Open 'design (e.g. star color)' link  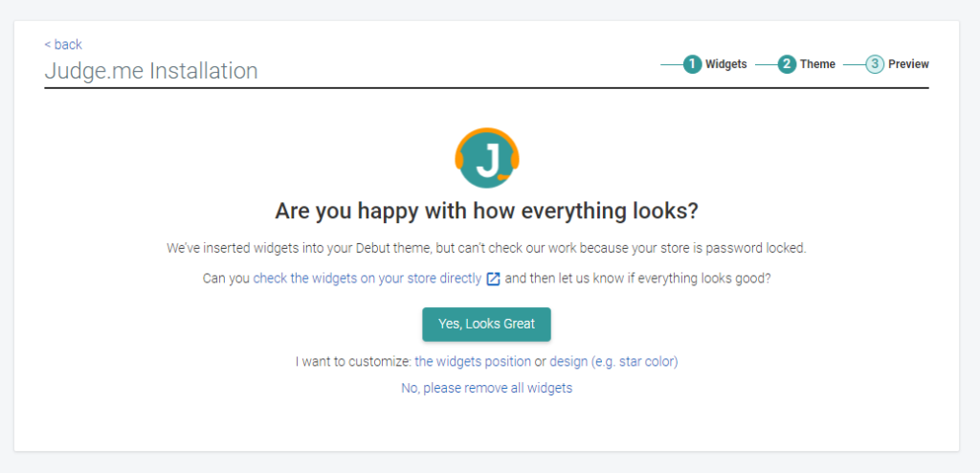point(613,362)
